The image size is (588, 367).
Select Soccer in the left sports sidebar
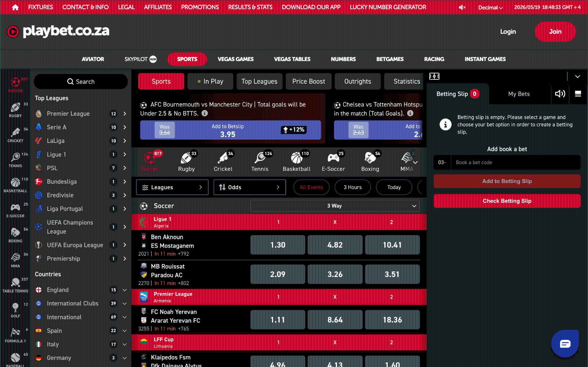15,85
